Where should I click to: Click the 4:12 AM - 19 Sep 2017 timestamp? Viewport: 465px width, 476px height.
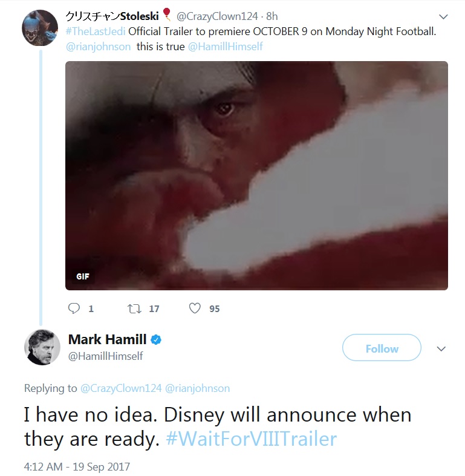click(x=77, y=467)
